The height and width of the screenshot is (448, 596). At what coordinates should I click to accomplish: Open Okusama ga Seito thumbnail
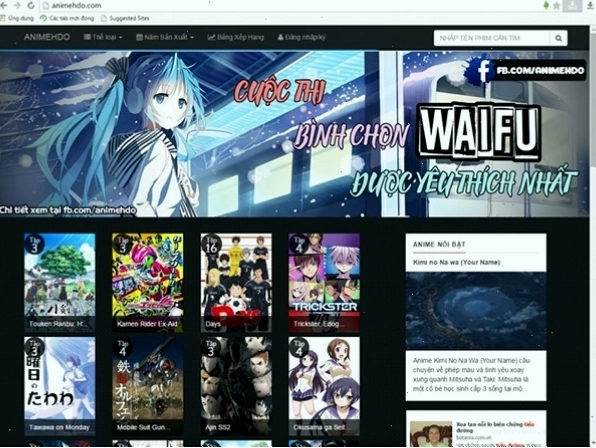point(324,386)
